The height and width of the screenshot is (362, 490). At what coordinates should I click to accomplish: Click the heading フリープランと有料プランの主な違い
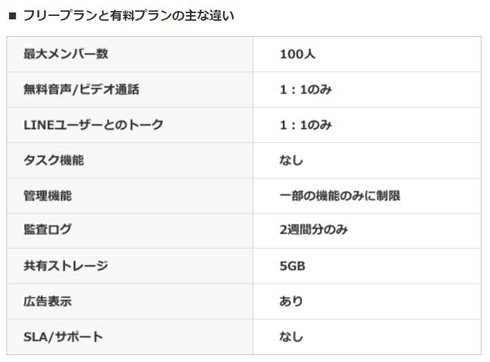(x=129, y=15)
